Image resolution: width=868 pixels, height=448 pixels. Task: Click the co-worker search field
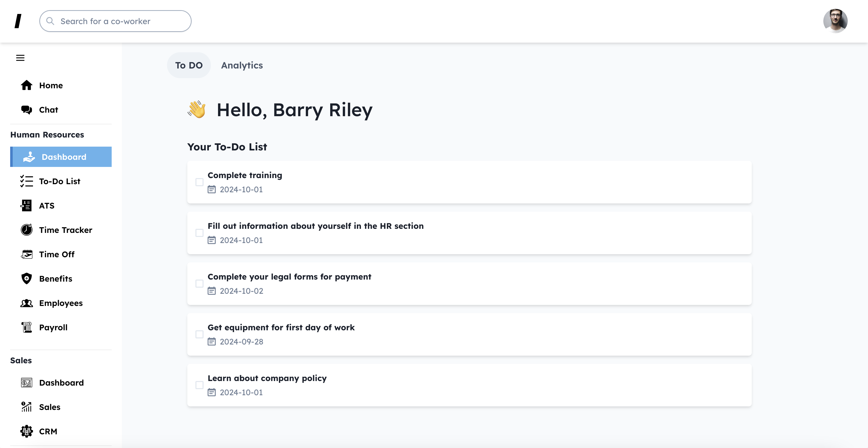[115, 21]
